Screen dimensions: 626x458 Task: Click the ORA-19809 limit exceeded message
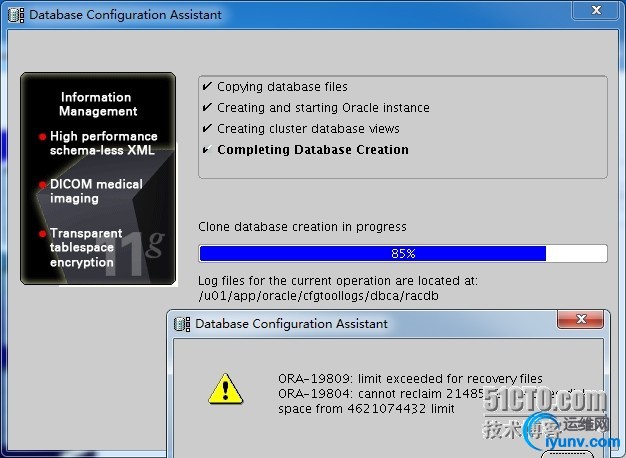(x=410, y=378)
